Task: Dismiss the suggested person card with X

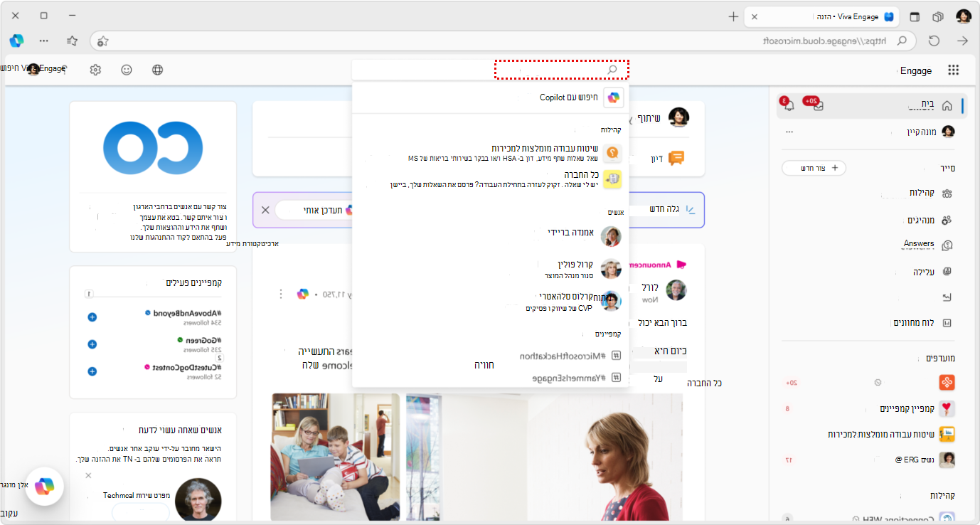Action: pyautogui.click(x=88, y=475)
